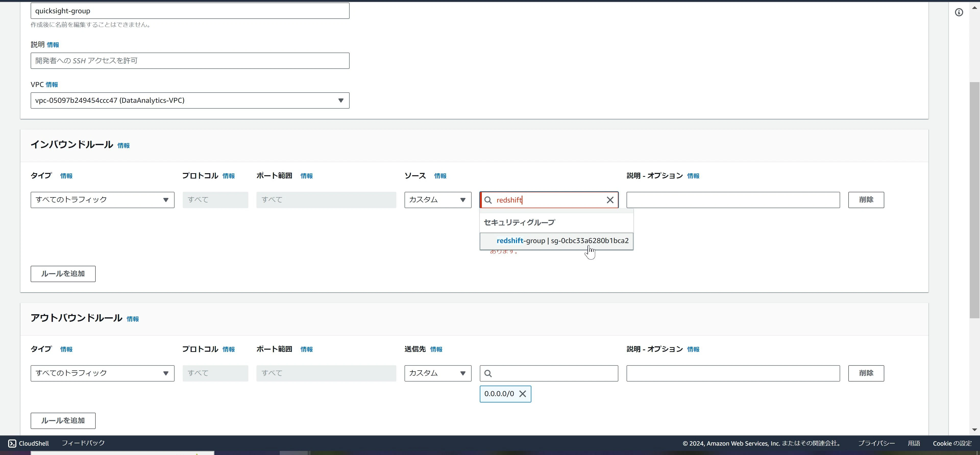Open 情報 link next to 送信先
This screenshot has height=455, width=980.
[436, 349]
